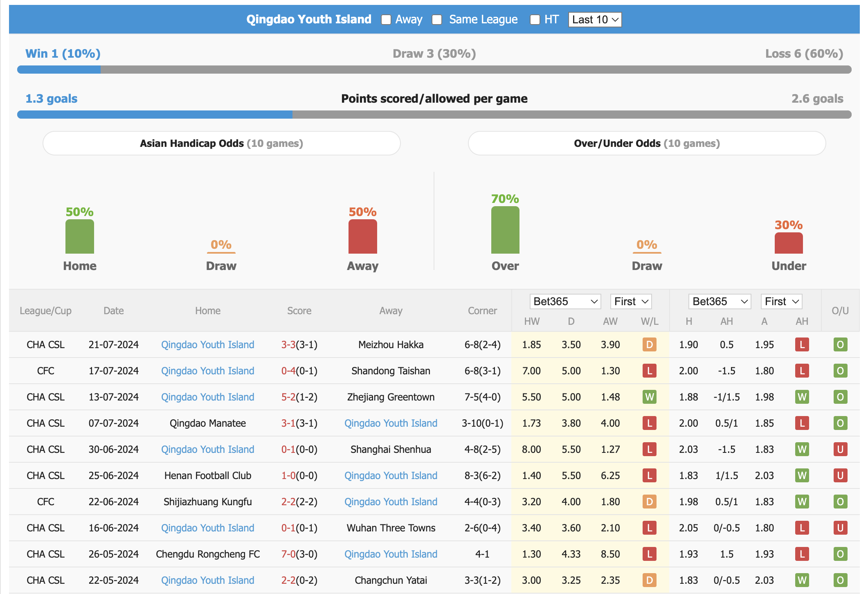
Task: Click the O over badge in Meizhou Hakka row
Action: pyautogui.click(x=840, y=345)
